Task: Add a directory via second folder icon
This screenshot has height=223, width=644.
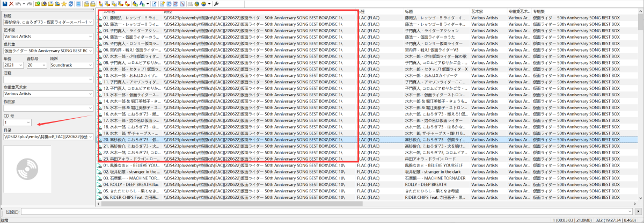Action: [x=44, y=4]
